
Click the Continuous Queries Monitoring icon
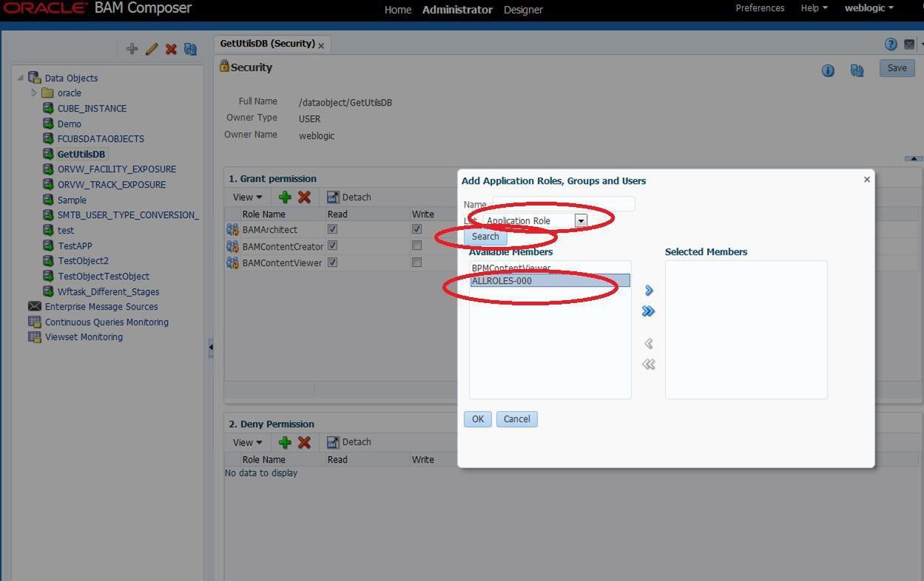34,322
